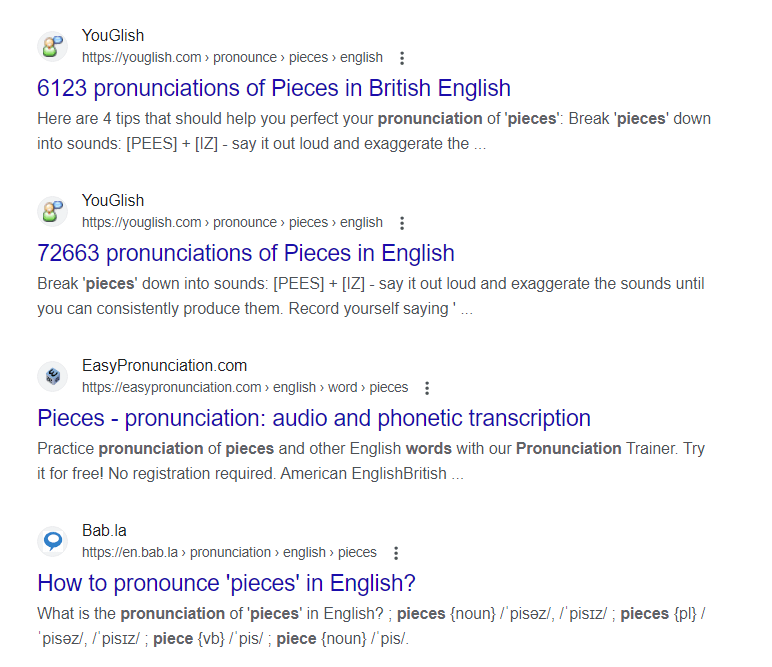
Task: Open three-dot options beside the easypronunciation.com URL
Action: [x=427, y=388]
